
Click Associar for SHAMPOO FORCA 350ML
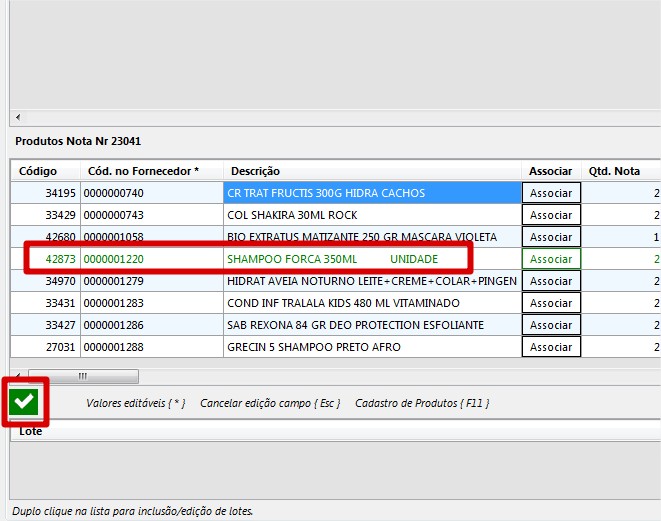coord(551,259)
